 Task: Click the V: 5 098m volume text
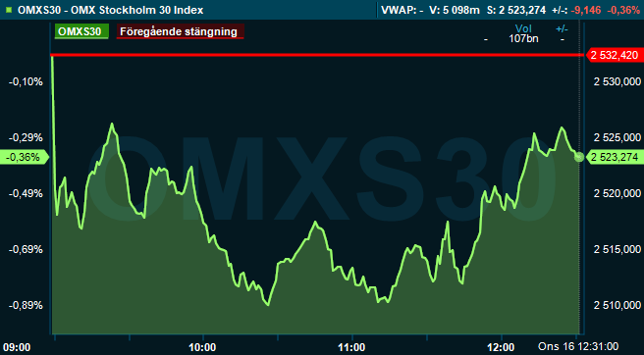[x=455, y=10]
